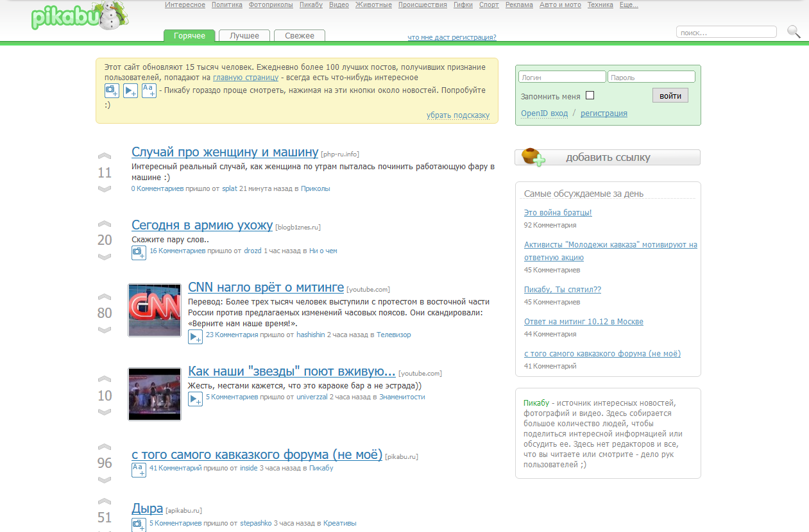Open the CNN post thumbnail image
The height and width of the screenshot is (532, 809).
pyautogui.click(x=155, y=310)
